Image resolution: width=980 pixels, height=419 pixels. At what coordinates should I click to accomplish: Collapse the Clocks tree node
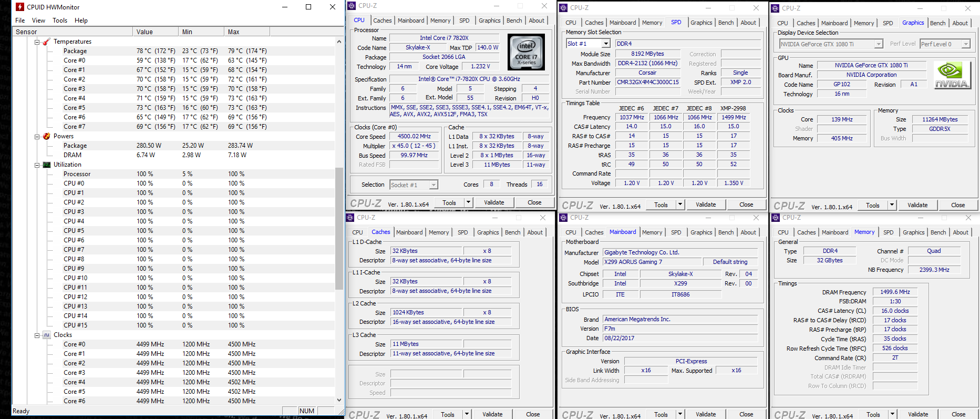pos(37,335)
